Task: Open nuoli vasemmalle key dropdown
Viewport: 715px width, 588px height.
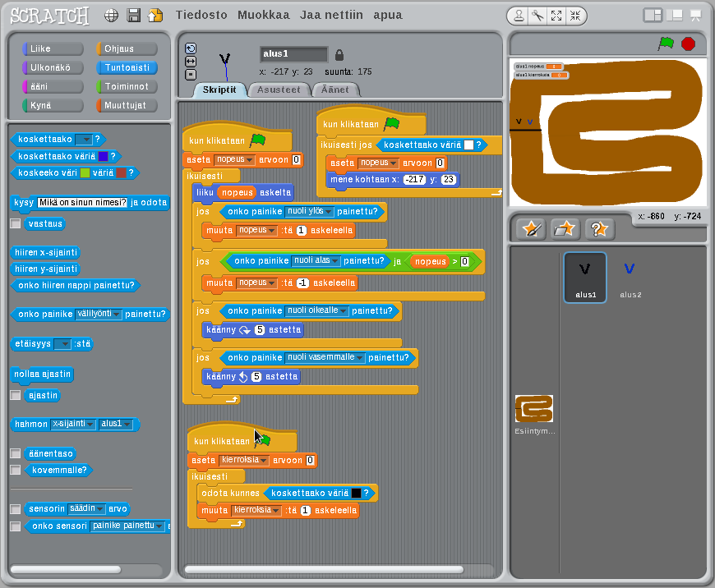Action: [325, 358]
